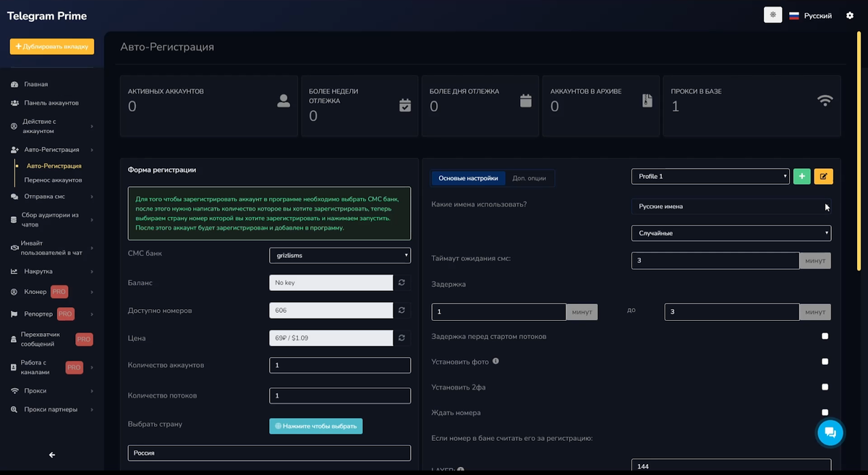
Task: Open the Главная page via its dashboard icon
Action: (14, 85)
